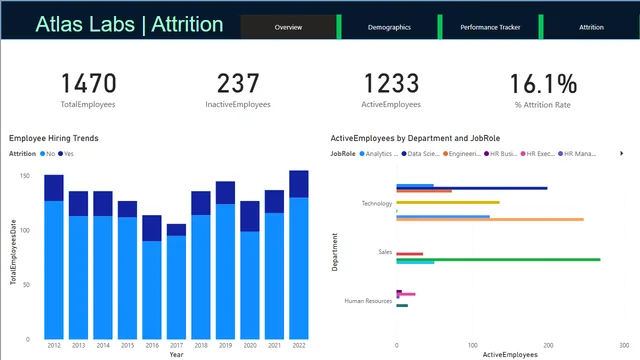Image resolution: width=640 pixels, height=360 pixels.
Task: Click the Employee Hiring Trends chart title
Action: tap(53, 138)
